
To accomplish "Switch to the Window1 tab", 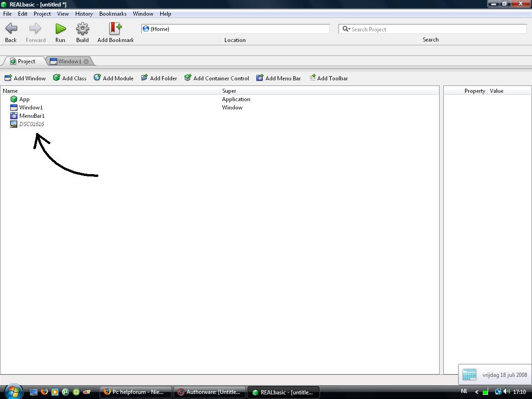I will [69, 60].
